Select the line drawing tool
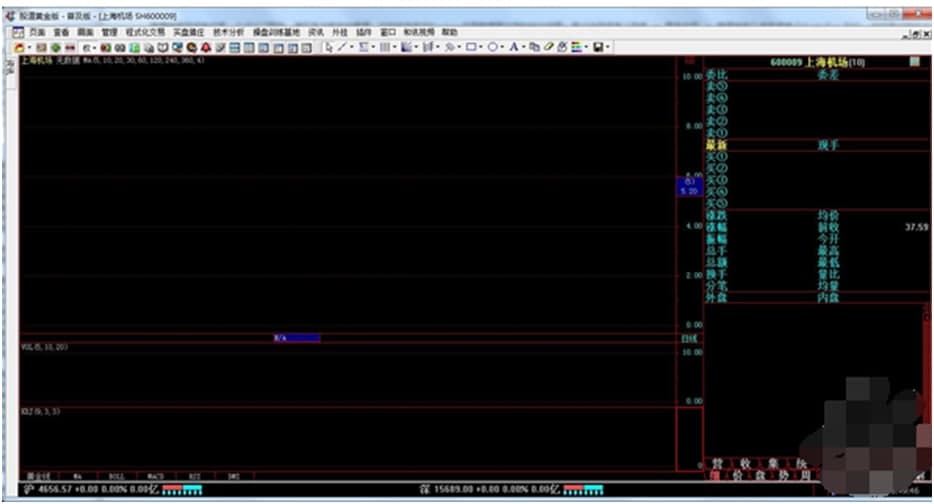Viewport: 934px width, 504px height. [x=341, y=47]
